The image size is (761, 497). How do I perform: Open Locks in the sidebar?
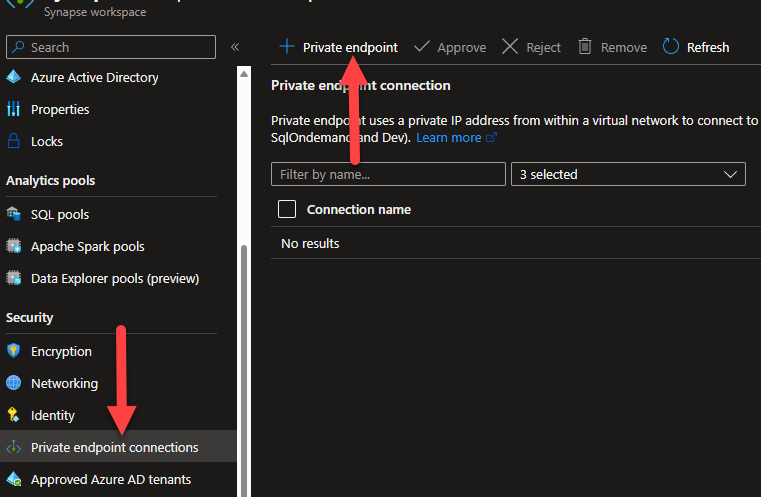47,141
